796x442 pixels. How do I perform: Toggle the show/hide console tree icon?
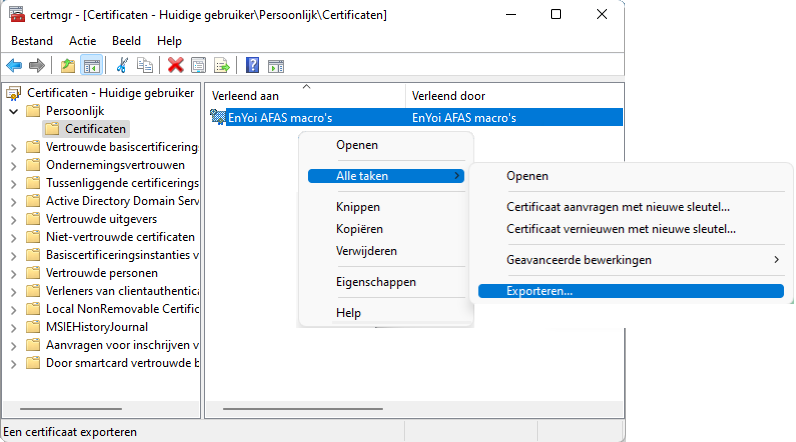(92, 65)
